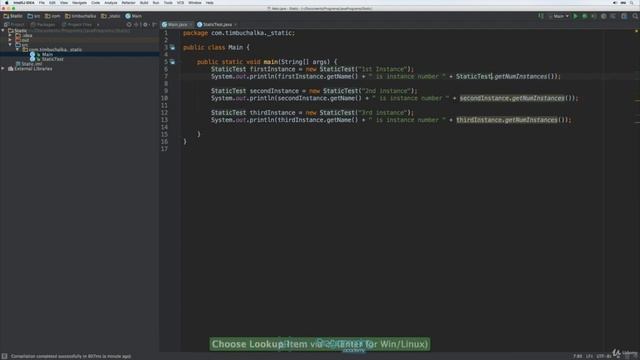Select com.timbuchalka._static package in tree

52,49
